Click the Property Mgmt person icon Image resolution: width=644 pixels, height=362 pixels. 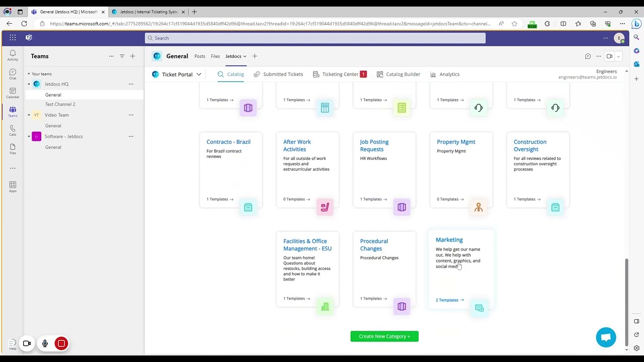click(478, 207)
